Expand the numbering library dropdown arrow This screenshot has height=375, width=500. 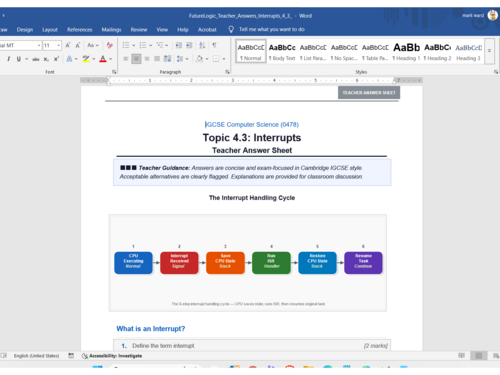[151, 45]
